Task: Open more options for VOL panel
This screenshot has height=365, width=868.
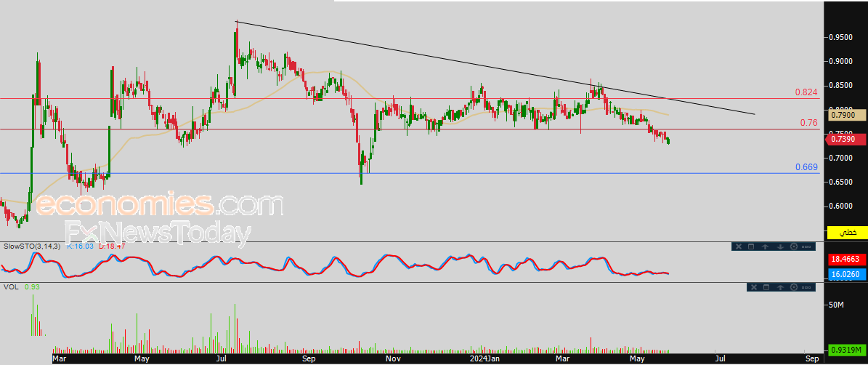Action: (x=807, y=287)
